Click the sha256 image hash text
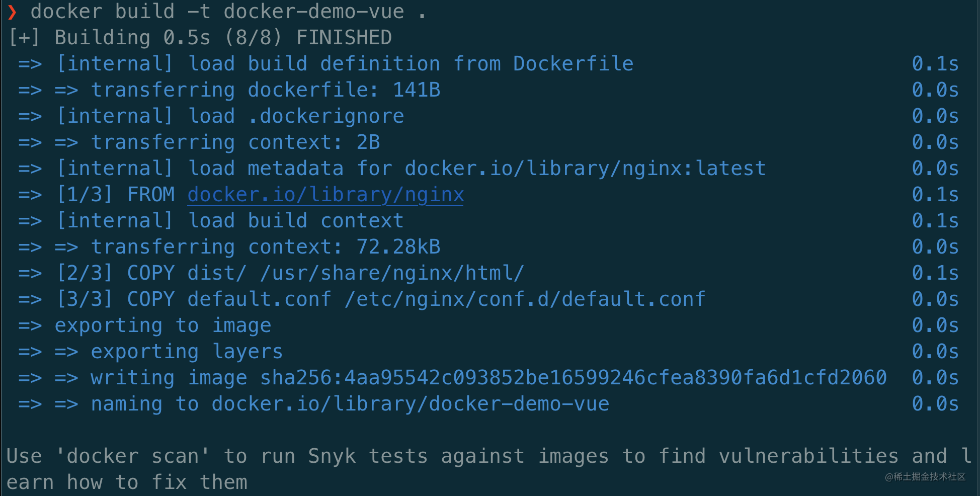The height and width of the screenshot is (496, 980). point(574,378)
